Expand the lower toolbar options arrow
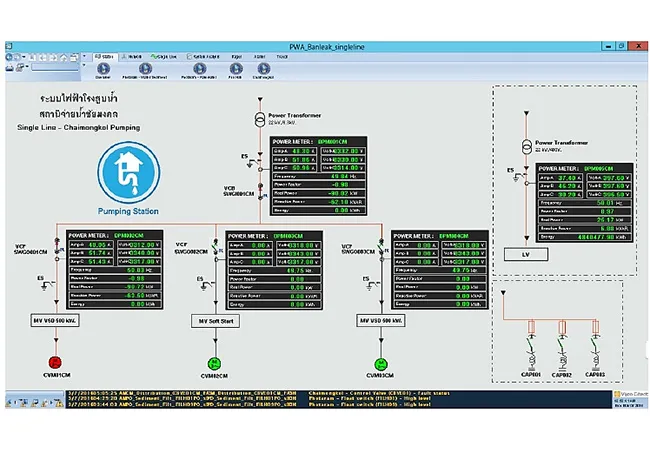This screenshot has height=450, width=650. click(84, 65)
